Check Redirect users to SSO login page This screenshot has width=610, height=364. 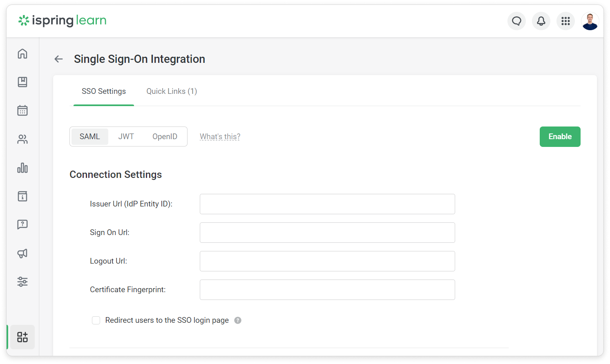pos(96,320)
